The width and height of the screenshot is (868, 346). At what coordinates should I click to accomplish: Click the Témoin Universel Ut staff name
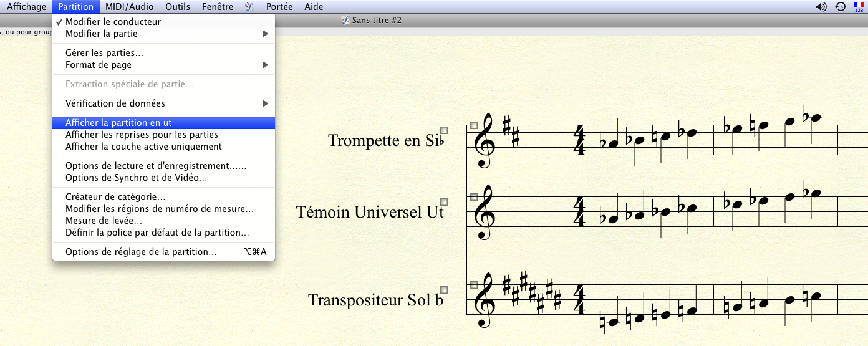tap(370, 212)
